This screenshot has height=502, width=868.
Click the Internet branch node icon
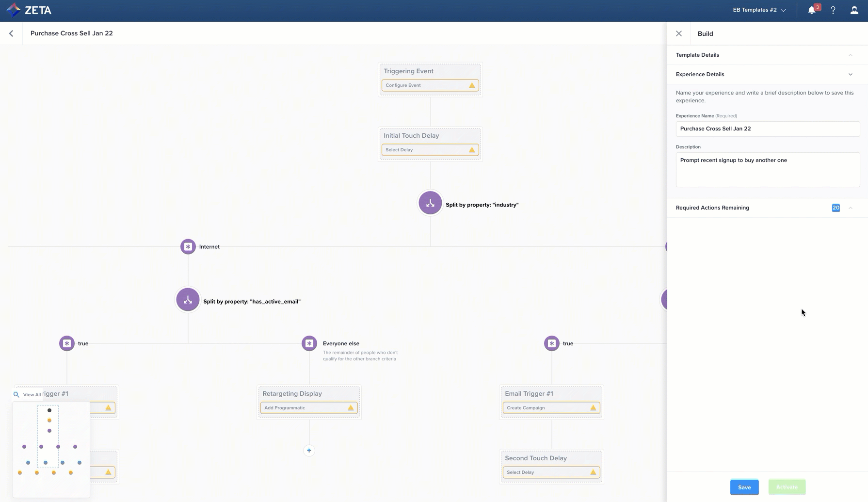click(188, 246)
